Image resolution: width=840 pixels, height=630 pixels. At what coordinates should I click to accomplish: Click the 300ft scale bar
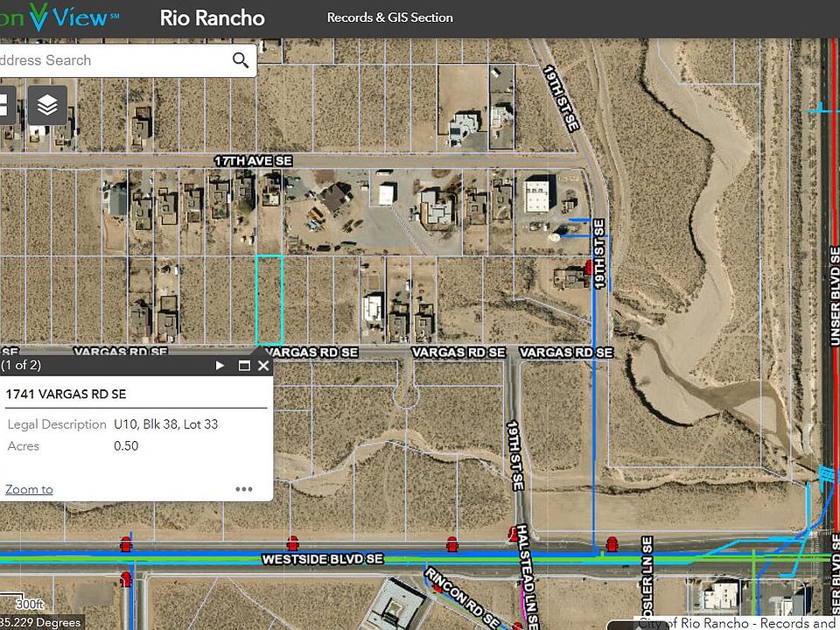pyautogui.click(x=22, y=603)
